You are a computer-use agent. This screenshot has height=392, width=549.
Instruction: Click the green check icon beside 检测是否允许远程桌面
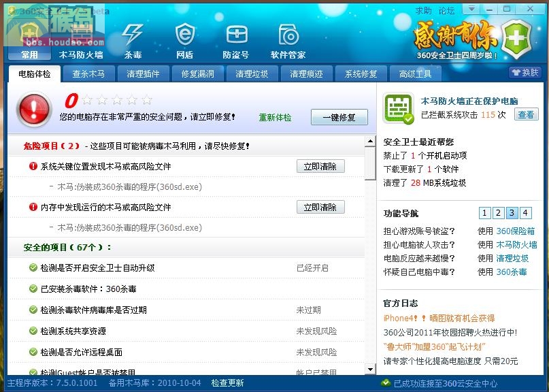33,352
